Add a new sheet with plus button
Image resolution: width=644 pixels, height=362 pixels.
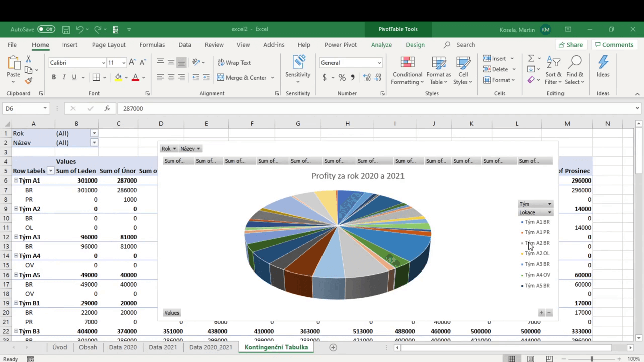coord(333,347)
